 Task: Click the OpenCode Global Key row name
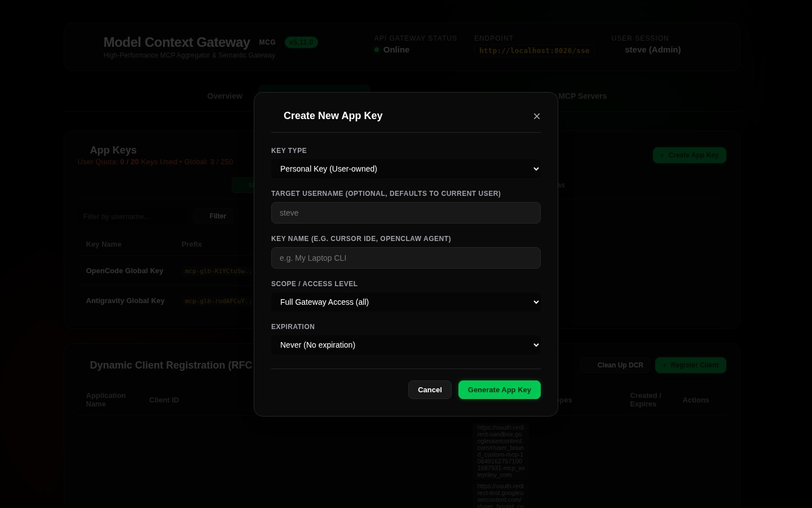(x=125, y=271)
